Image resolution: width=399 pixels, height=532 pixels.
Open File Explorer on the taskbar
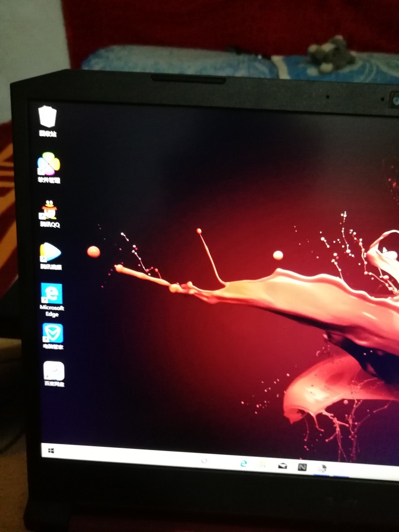coord(262,464)
